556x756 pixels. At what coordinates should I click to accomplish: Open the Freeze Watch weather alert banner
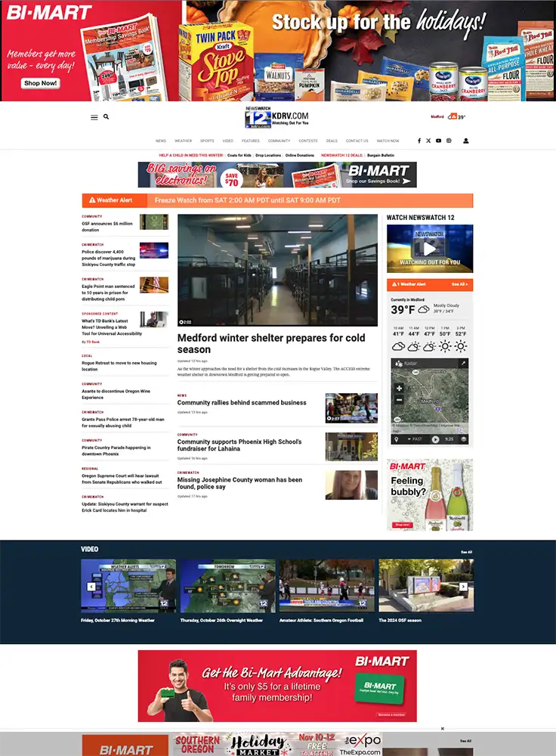(277, 200)
